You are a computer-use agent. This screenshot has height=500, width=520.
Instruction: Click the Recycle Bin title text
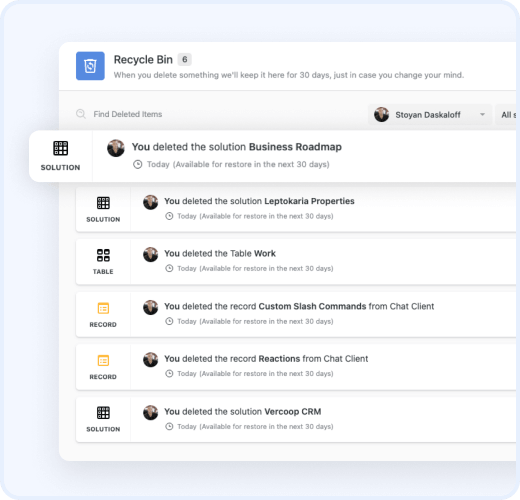(x=143, y=60)
